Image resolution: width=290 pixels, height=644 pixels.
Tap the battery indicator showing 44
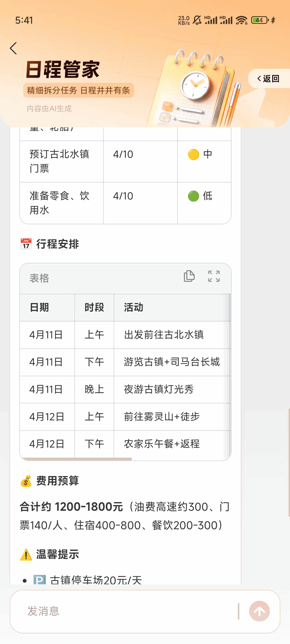[259, 20]
